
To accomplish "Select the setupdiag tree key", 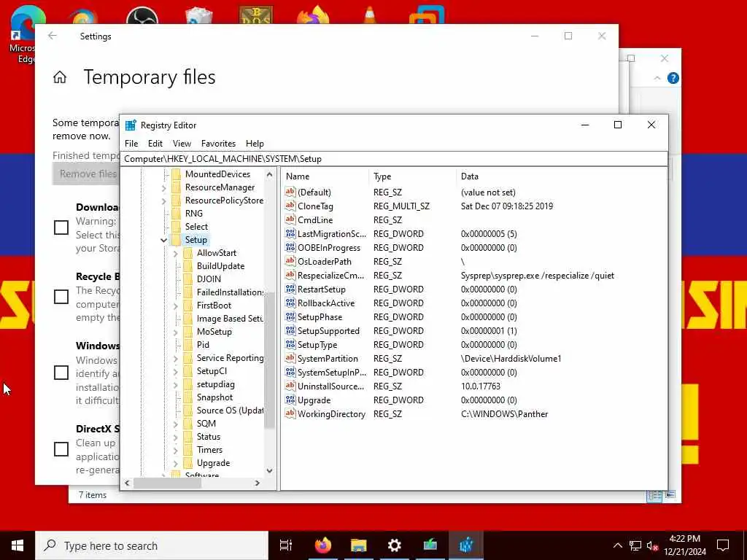I will click(x=215, y=384).
